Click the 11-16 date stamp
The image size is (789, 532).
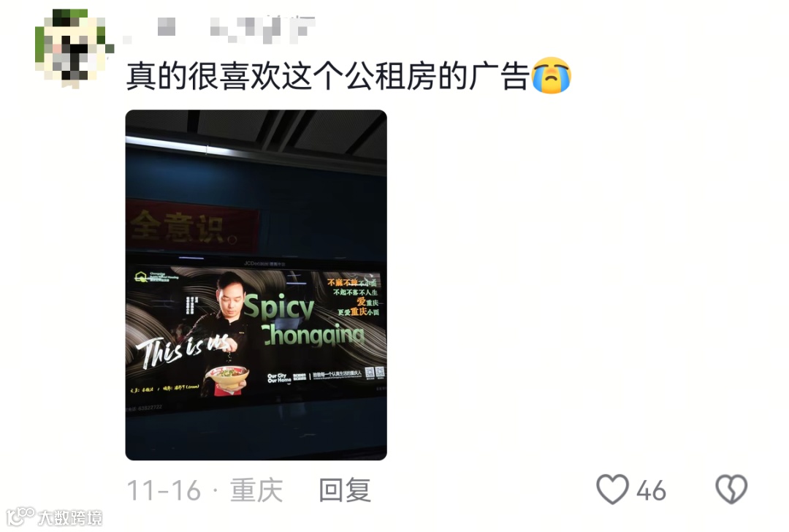pos(164,490)
